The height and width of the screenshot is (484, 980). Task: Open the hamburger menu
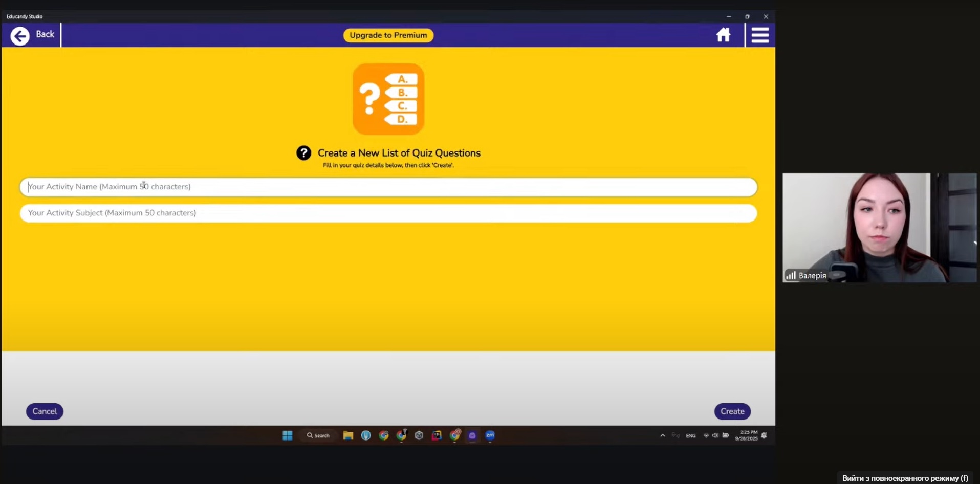[760, 35]
